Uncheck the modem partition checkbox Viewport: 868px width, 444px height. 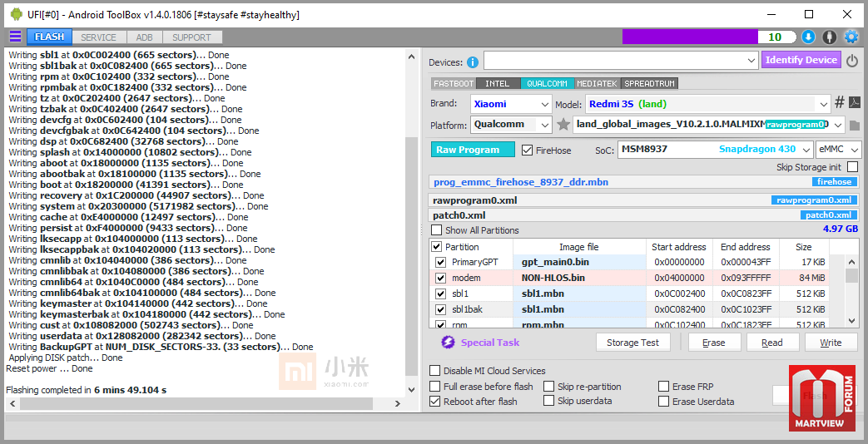click(440, 278)
